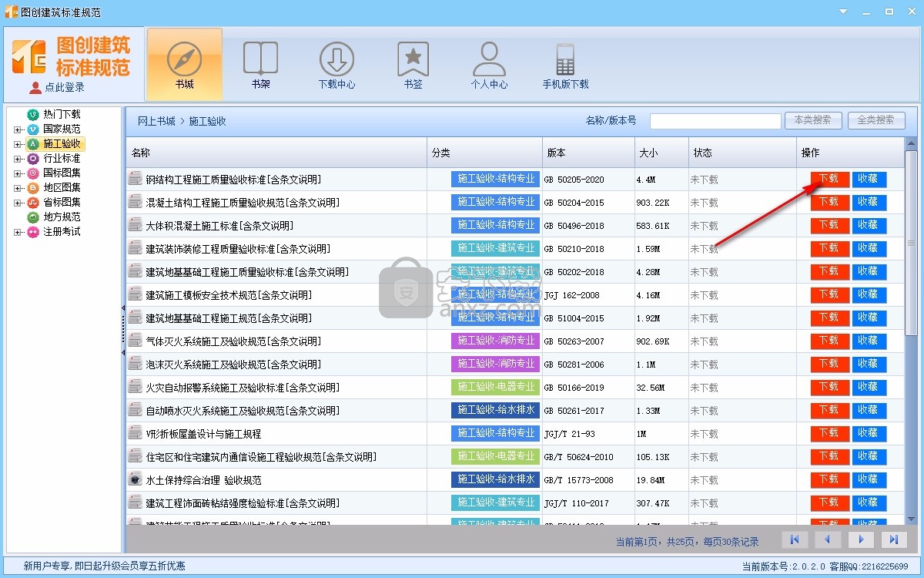The height and width of the screenshot is (578, 924).
Task: Click 下载 for 大体积混凝土施工标准
Action: pos(829,225)
